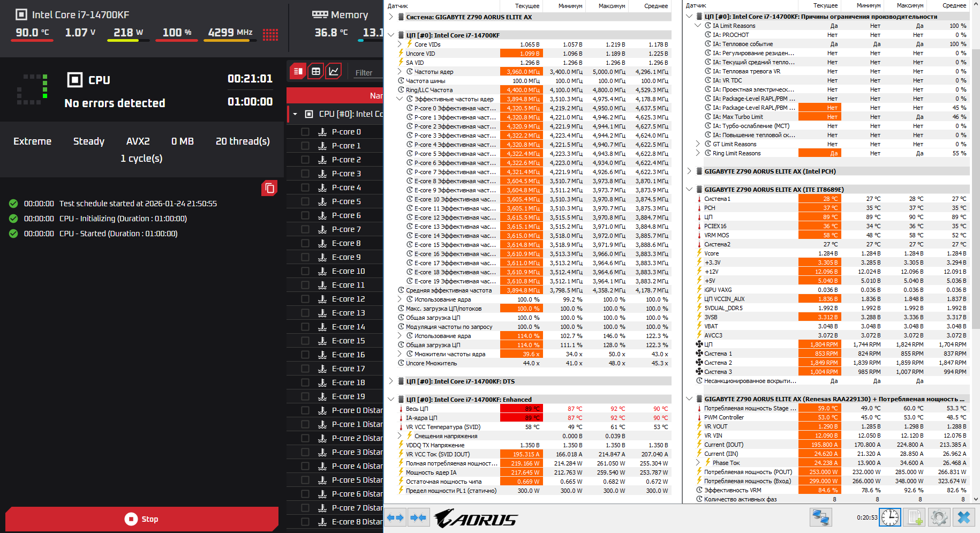980x533 pixels.
Task: Collapse 'Эффективные частоты ядер' rows
Action: (x=399, y=99)
